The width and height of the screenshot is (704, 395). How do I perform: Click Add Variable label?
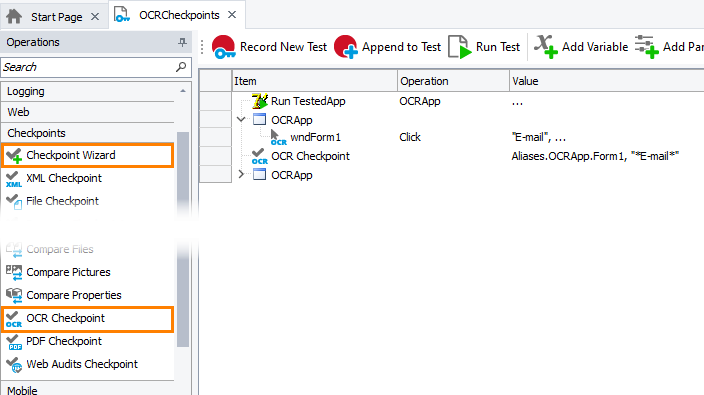(x=595, y=47)
